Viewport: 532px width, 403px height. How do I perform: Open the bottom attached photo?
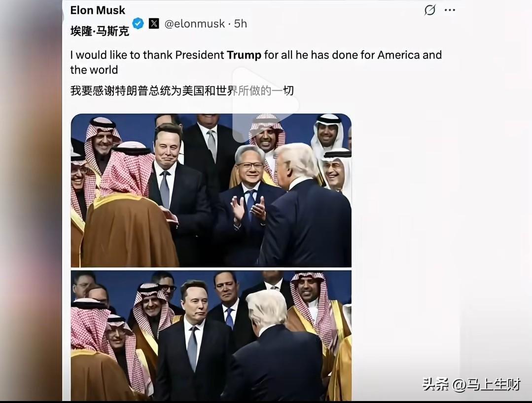pos(211,335)
